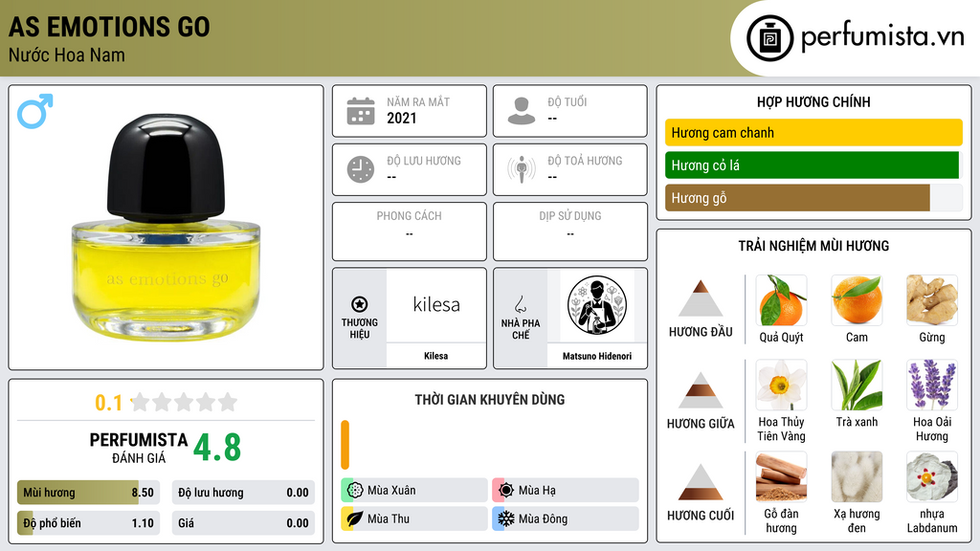Image resolution: width=980 pixels, height=551 pixels.
Task: Click the Gừng ginger note image
Action: pos(932,300)
